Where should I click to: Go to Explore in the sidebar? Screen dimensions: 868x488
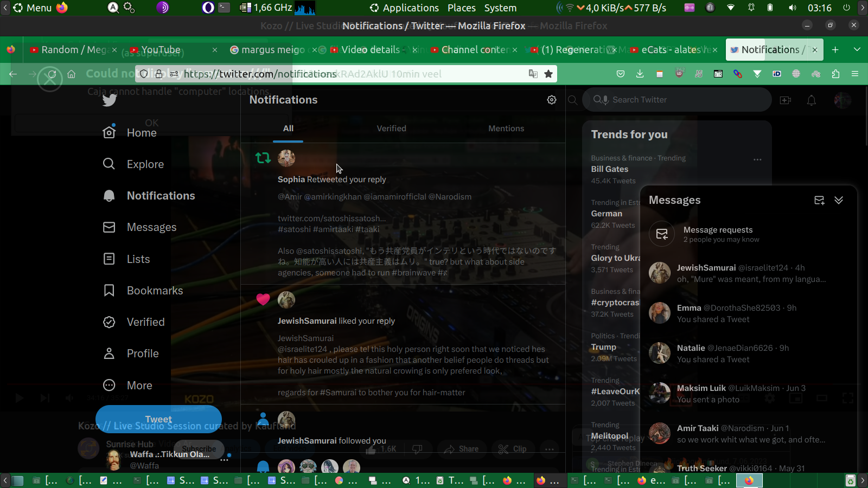click(133, 164)
